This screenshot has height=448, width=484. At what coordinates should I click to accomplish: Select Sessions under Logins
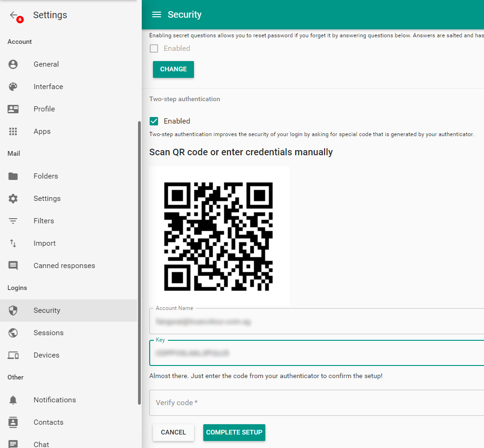tap(69, 333)
